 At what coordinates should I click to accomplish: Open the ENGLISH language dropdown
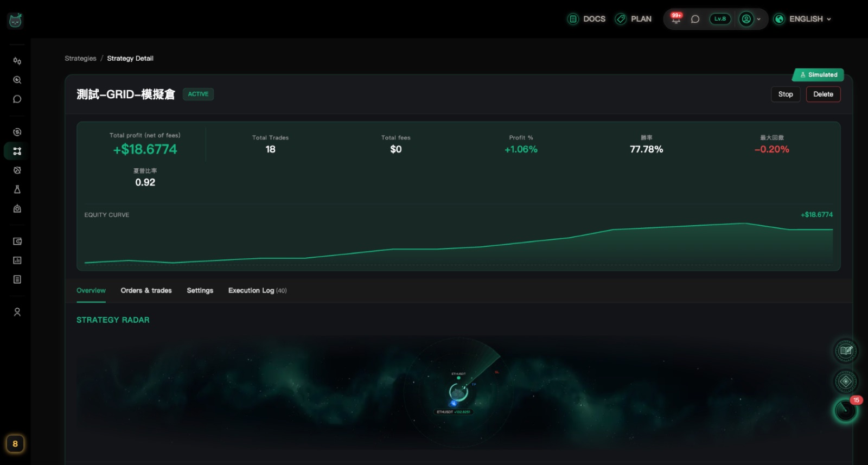[802, 19]
